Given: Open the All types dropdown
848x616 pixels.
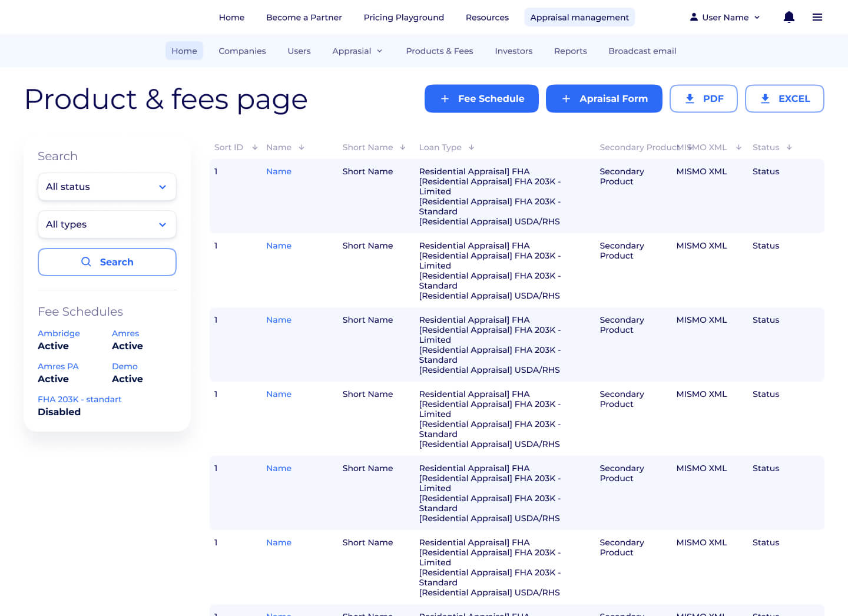Looking at the screenshot, I should (x=107, y=224).
